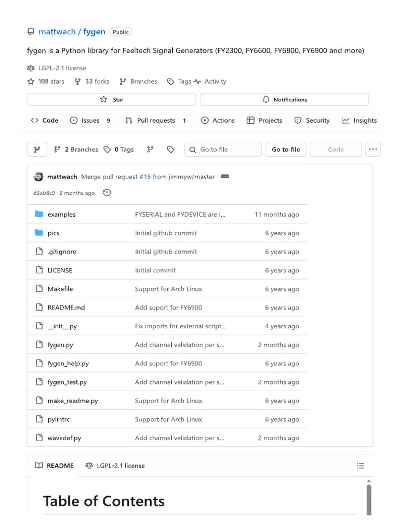399x532 pixels.
Task: View the 33 forks list
Action: 92,82
